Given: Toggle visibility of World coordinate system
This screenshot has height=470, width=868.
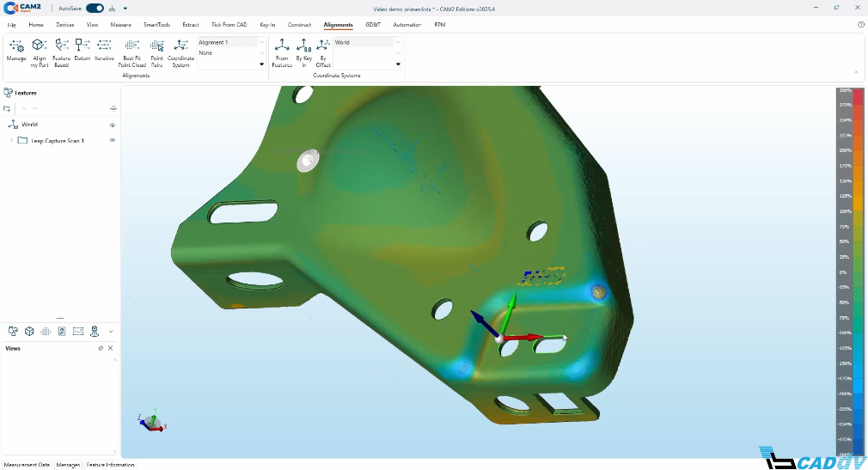Looking at the screenshot, I should [113, 125].
